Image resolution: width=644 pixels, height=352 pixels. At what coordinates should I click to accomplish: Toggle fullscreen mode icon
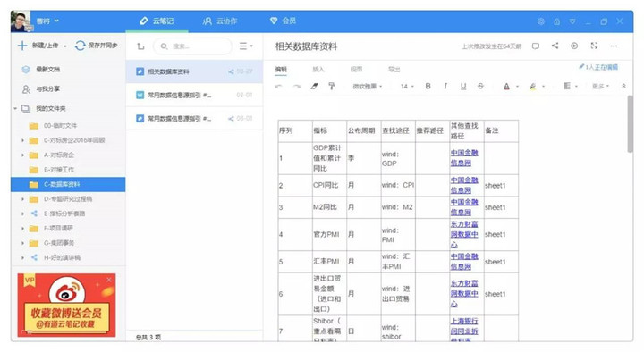coord(594,46)
